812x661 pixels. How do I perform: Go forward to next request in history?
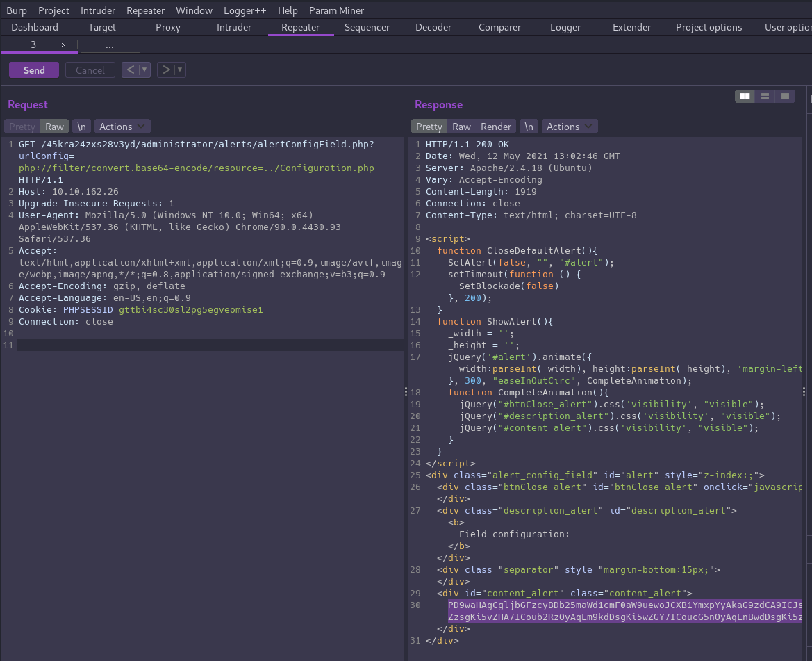165,70
